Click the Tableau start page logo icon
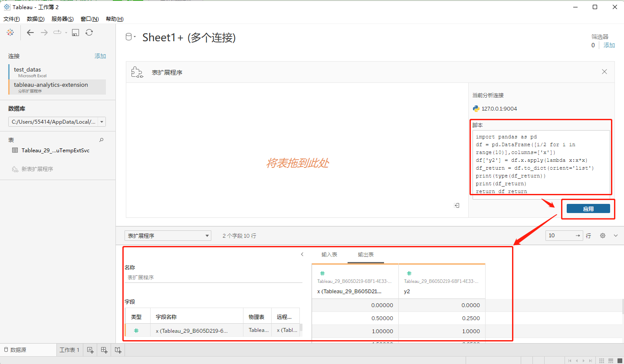The image size is (624, 364). click(10, 33)
